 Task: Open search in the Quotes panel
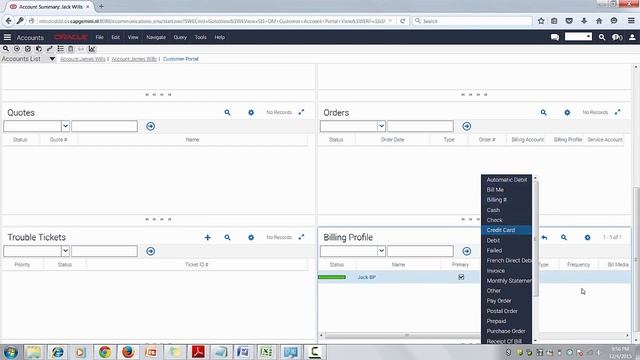[x=227, y=112]
